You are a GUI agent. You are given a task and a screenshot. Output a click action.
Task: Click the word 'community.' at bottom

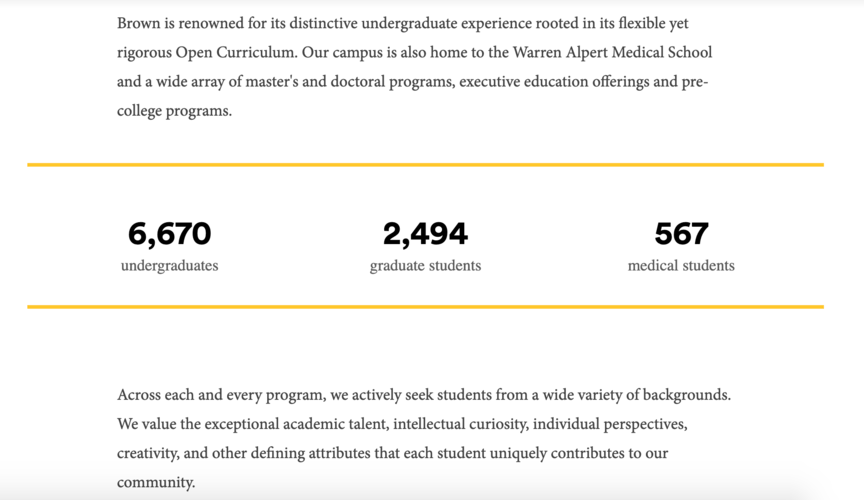(x=156, y=483)
